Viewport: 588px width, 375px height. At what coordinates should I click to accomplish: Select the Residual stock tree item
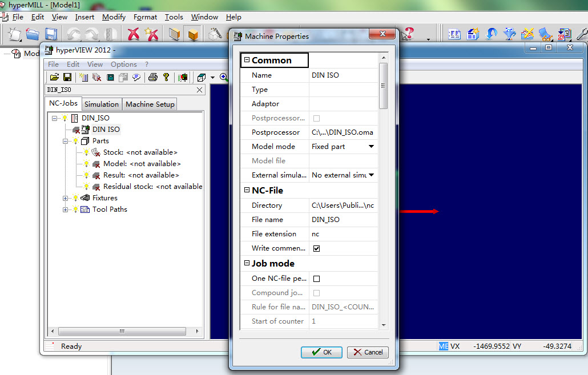pyautogui.click(x=152, y=187)
